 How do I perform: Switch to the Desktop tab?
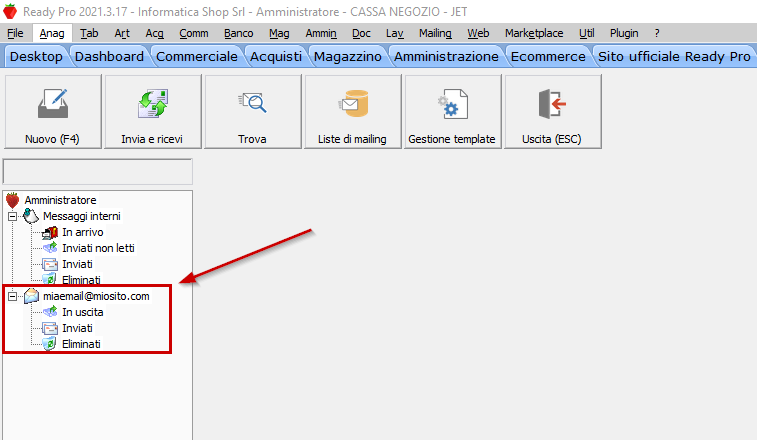36,57
